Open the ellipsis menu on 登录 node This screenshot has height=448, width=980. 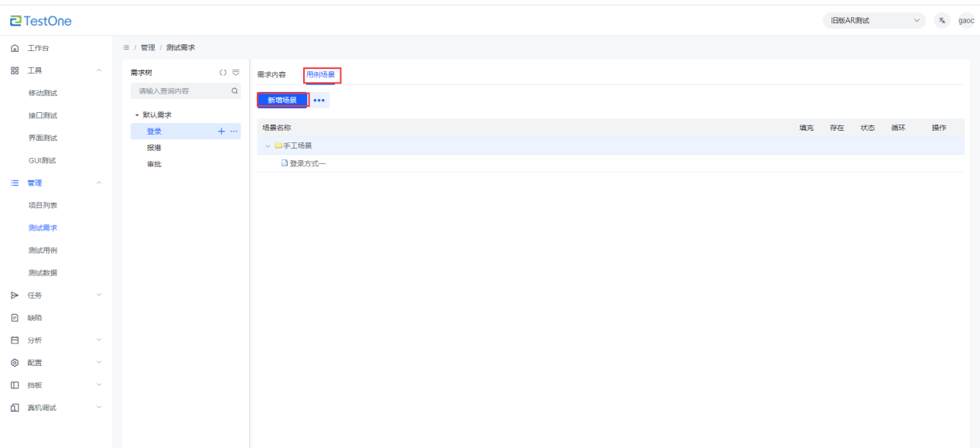pos(234,132)
